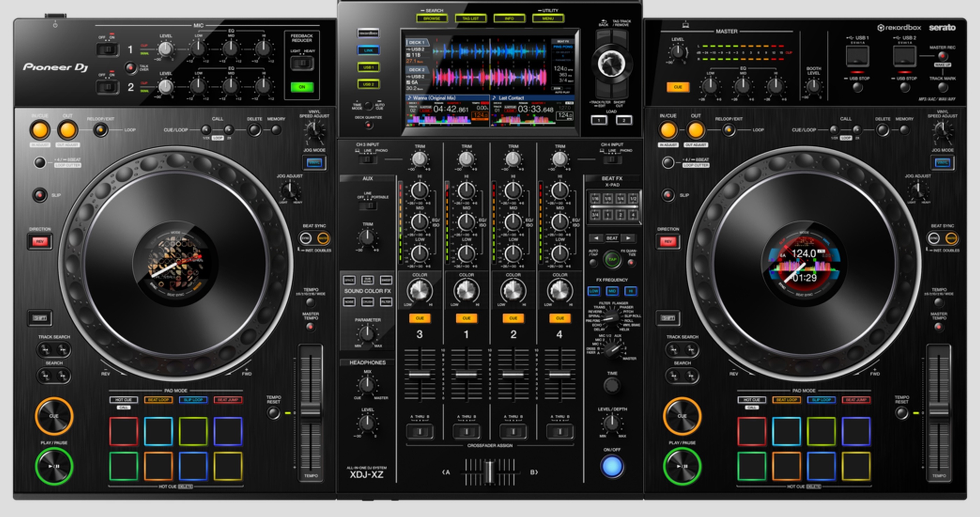Open the utility MENU button
The image size is (980, 517).
[548, 18]
